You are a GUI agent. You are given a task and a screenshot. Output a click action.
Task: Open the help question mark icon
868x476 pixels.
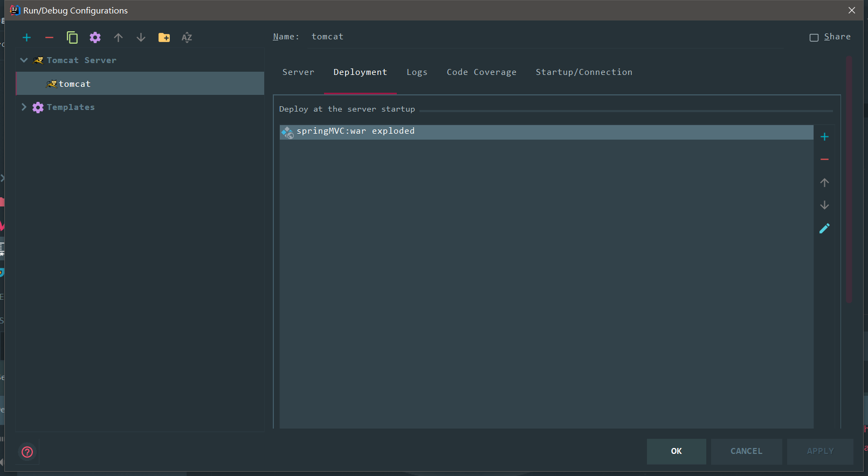point(27,452)
